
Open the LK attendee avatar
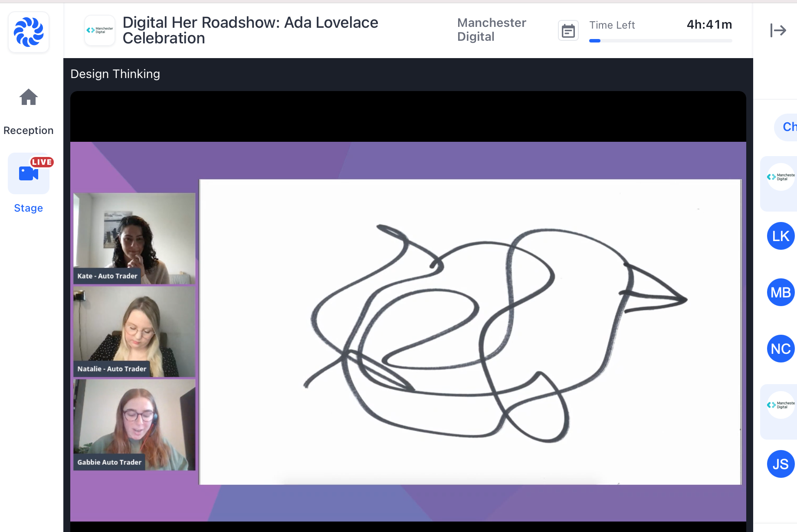click(x=781, y=236)
